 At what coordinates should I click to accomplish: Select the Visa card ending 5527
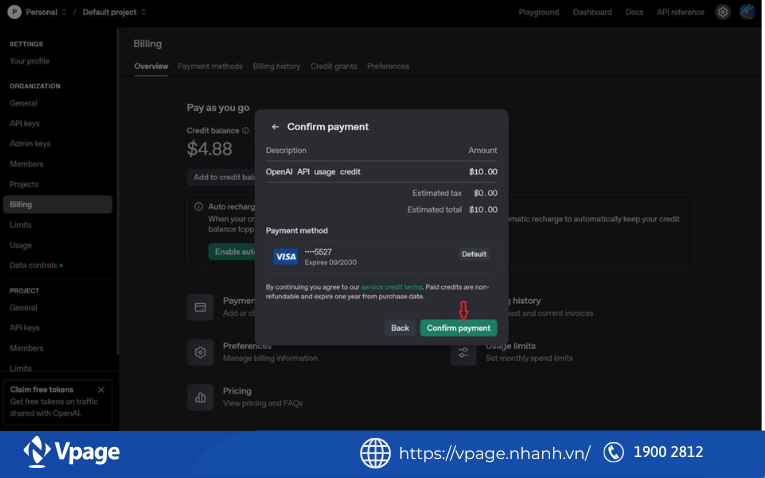tap(381, 257)
